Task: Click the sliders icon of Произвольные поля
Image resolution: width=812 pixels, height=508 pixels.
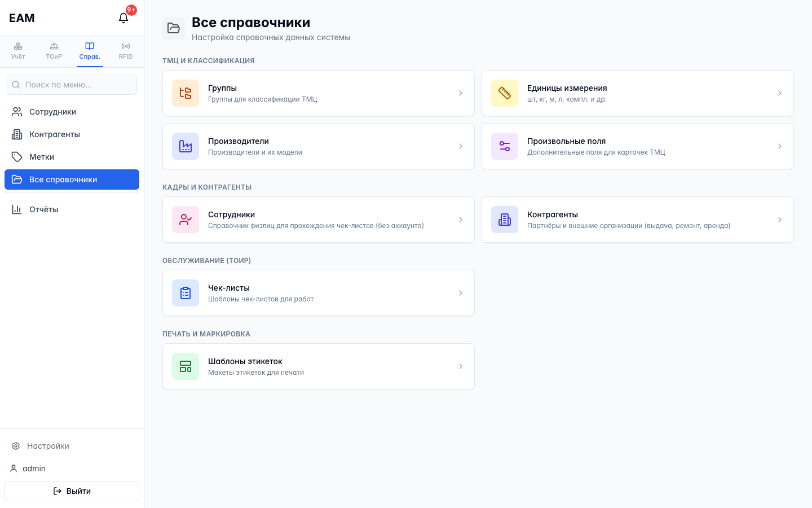Action: (x=505, y=146)
